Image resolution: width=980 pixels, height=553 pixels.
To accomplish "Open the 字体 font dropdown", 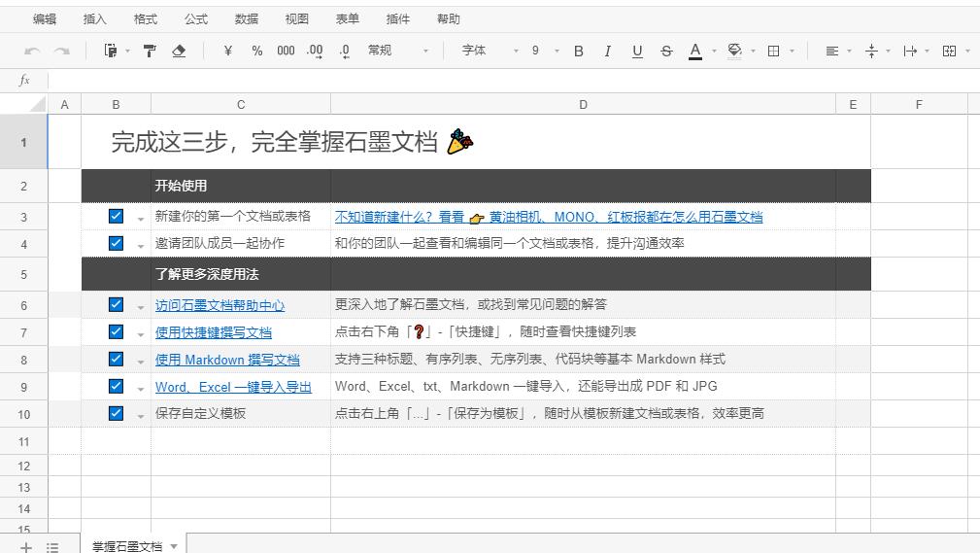I will [x=490, y=51].
